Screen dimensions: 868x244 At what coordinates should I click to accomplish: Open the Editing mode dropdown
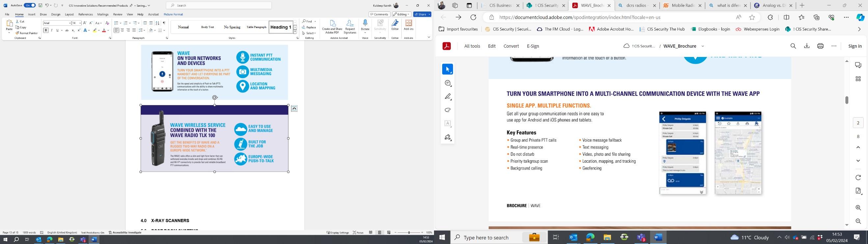402,14
